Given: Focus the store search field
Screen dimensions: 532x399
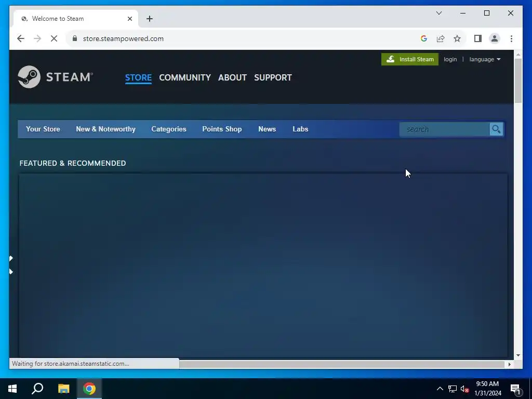Looking at the screenshot, I should 445,129.
